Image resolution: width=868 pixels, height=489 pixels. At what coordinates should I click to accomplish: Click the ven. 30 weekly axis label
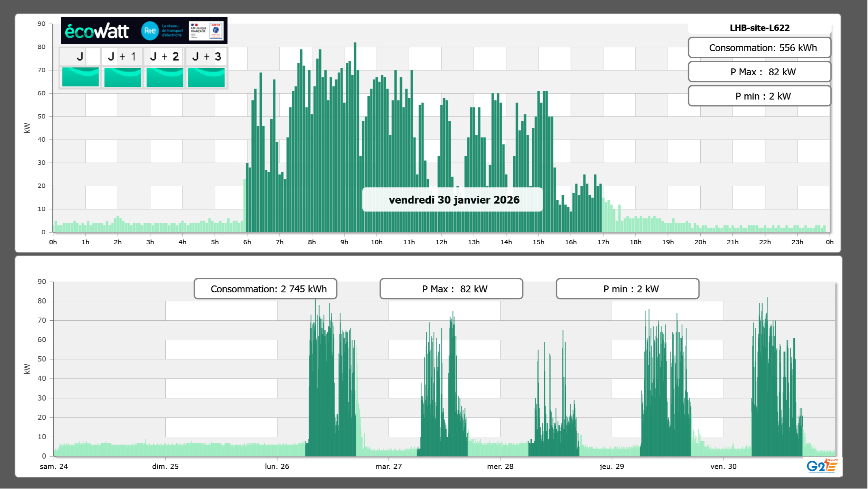(x=723, y=467)
